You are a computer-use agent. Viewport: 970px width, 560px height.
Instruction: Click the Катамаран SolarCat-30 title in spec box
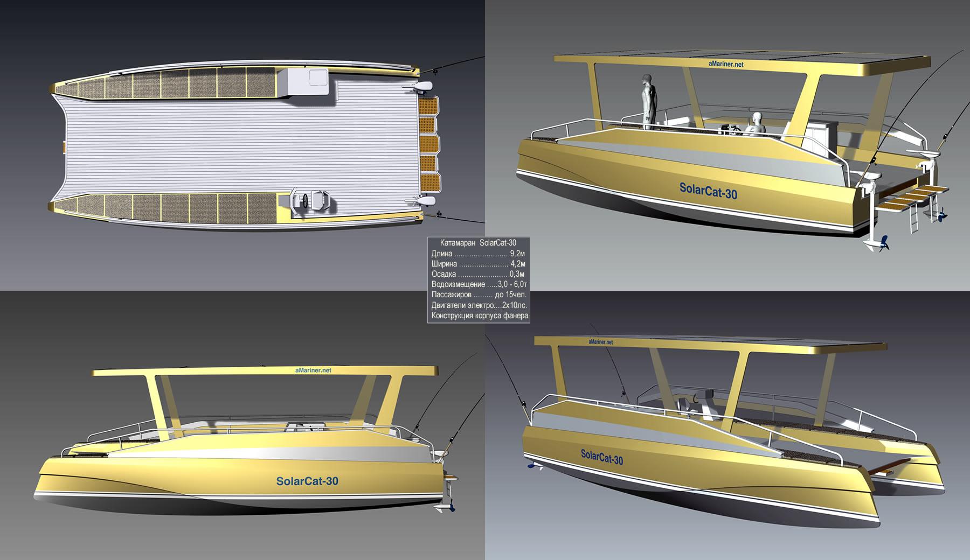pos(477,243)
